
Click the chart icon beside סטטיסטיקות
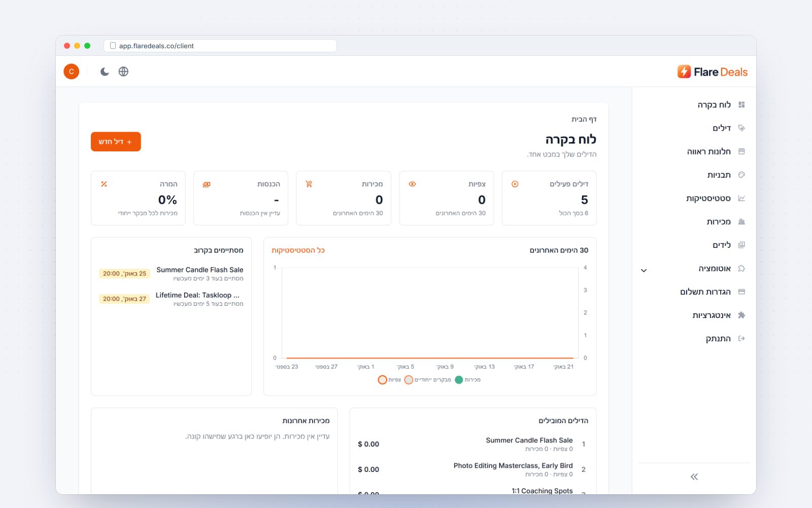point(741,198)
